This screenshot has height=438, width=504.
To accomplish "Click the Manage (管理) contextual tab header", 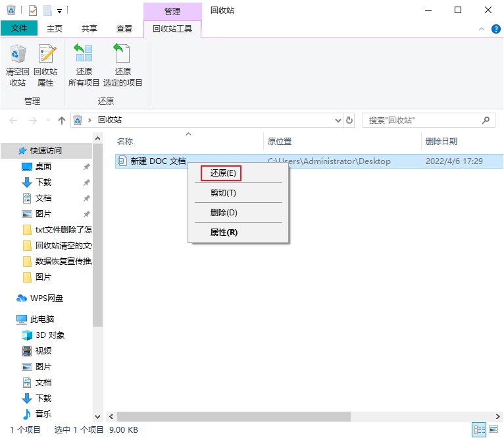I will [x=172, y=12].
